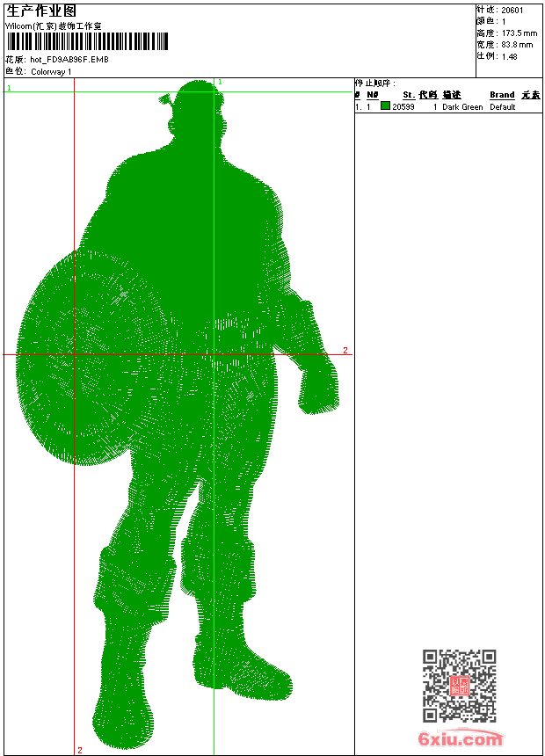
Task: Click the barcode under the studio name
Action: tap(87, 41)
